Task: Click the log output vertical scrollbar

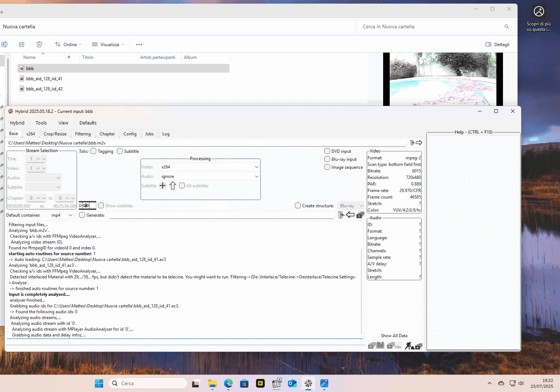Action: click(x=361, y=290)
